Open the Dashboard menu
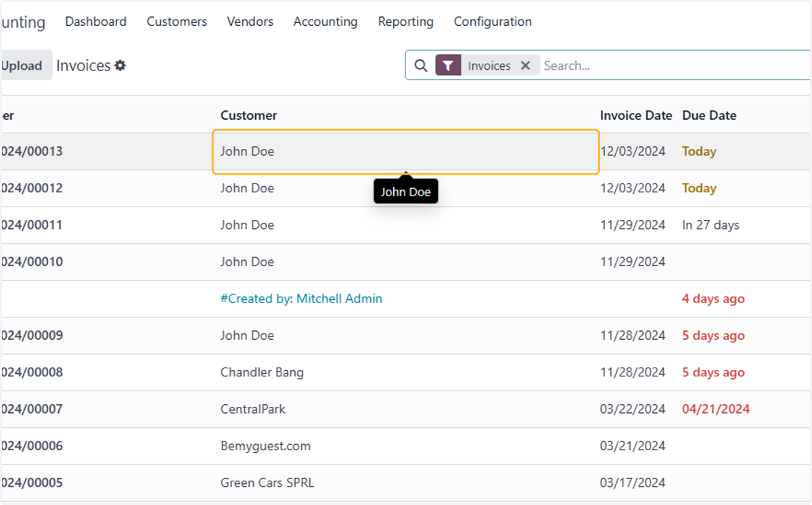 [95, 22]
